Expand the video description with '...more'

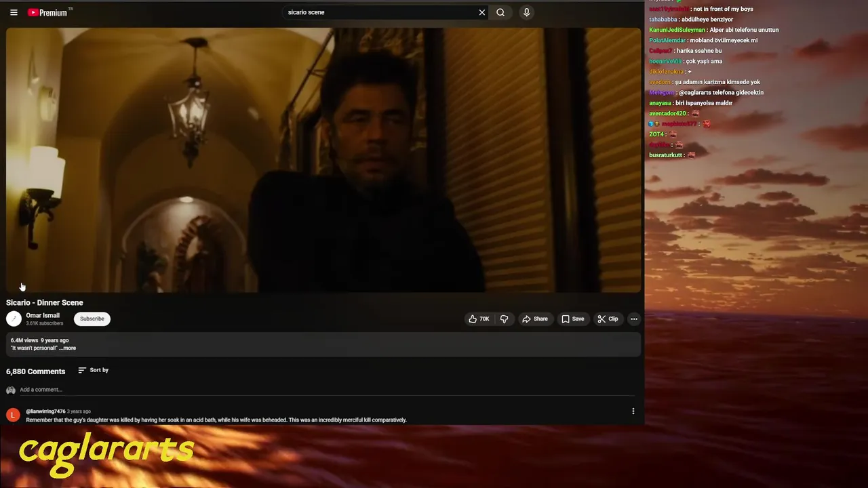coord(68,348)
